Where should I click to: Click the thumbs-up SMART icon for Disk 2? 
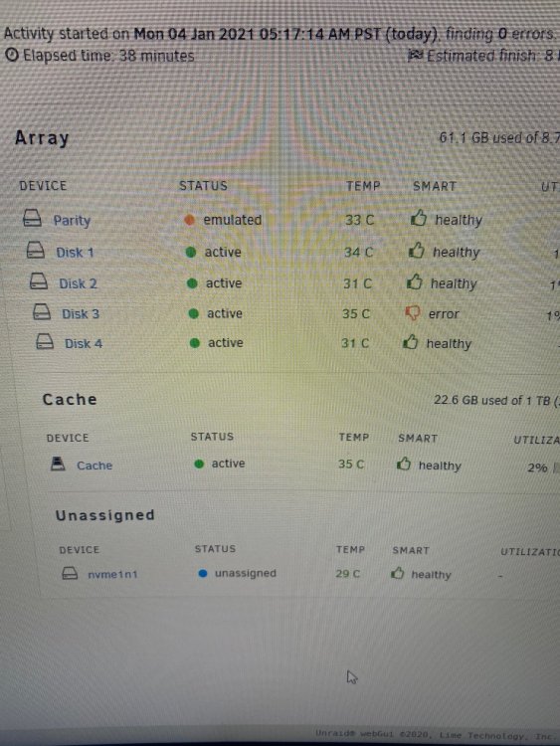(415, 281)
